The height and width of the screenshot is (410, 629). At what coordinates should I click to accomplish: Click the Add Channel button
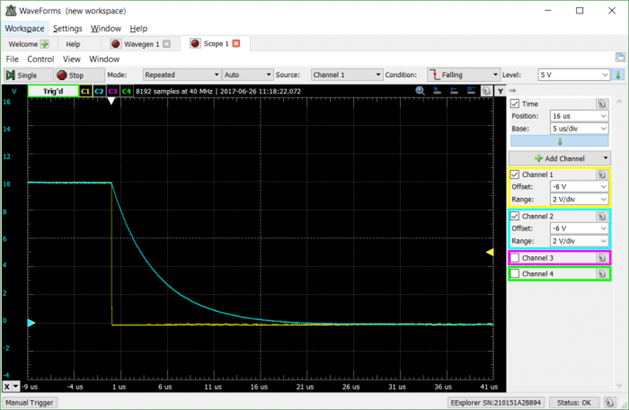coord(558,158)
